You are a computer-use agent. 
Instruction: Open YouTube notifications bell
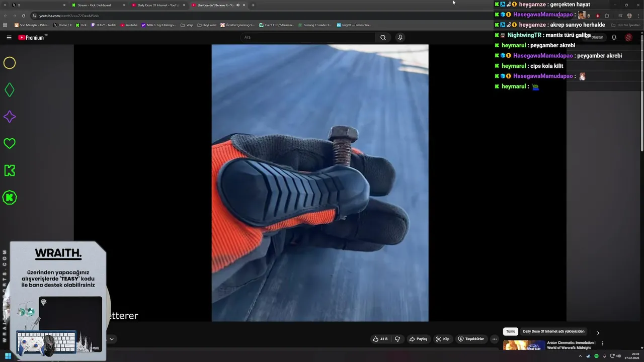pos(614,37)
